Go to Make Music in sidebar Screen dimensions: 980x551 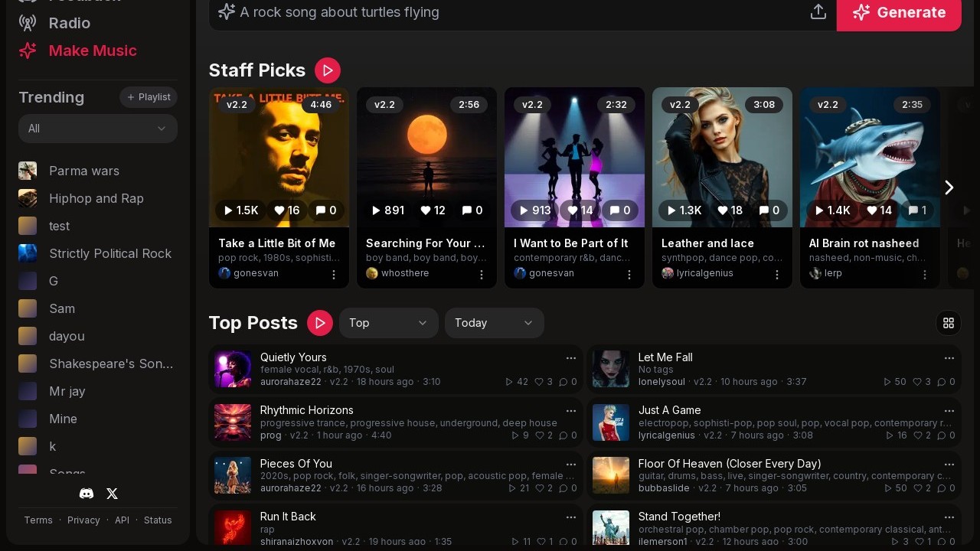coord(92,51)
